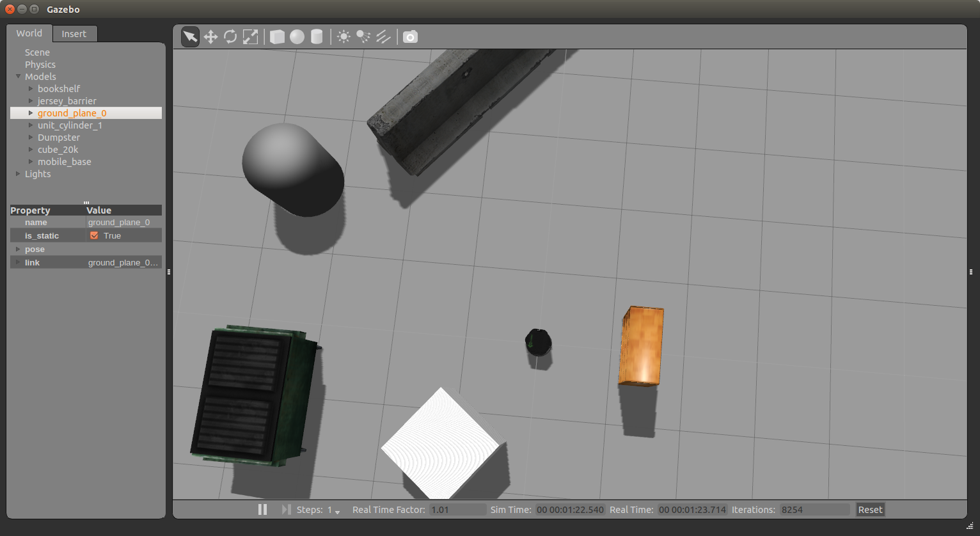980x536 pixels.
Task: Uncheck the is_static checkbox
Action: [94, 236]
